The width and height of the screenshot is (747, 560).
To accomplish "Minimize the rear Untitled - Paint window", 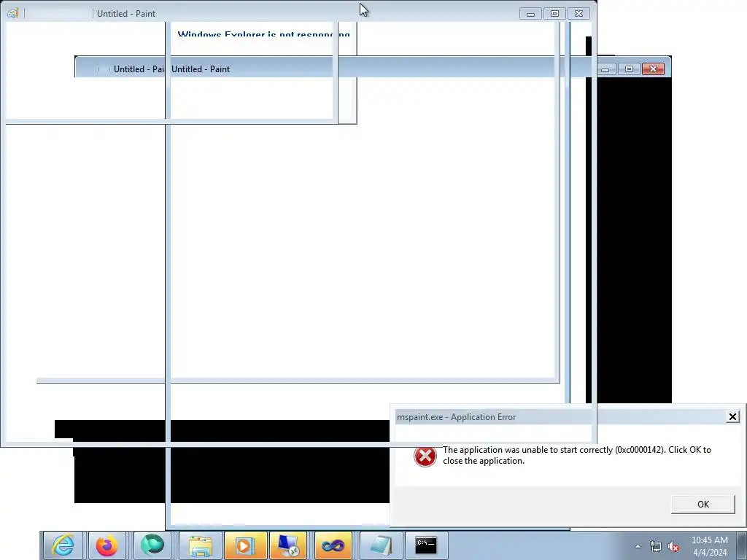I will pos(605,69).
